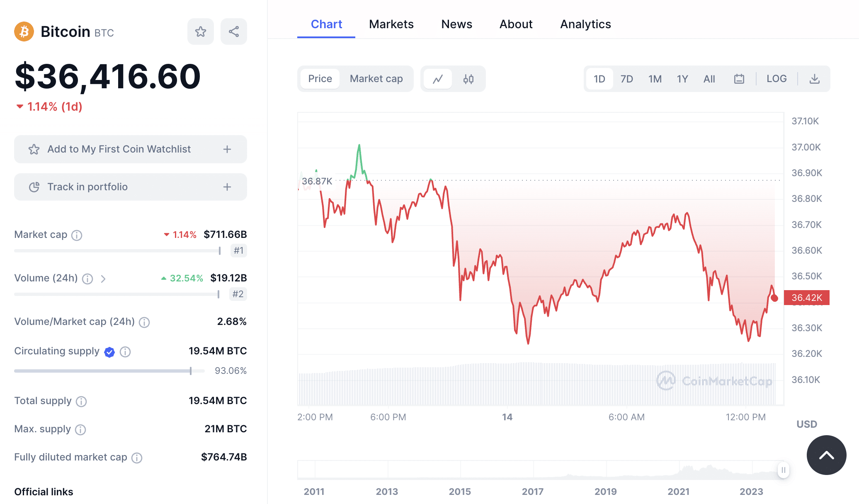Image resolution: width=859 pixels, height=504 pixels.
Task: Set chart range to 1Y
Action: (682, 79)
